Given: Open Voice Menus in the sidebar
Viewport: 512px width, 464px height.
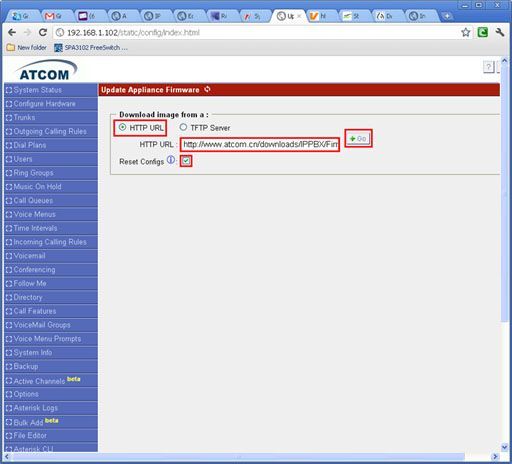Looking at the screenshot, I should tap(51, 214).
